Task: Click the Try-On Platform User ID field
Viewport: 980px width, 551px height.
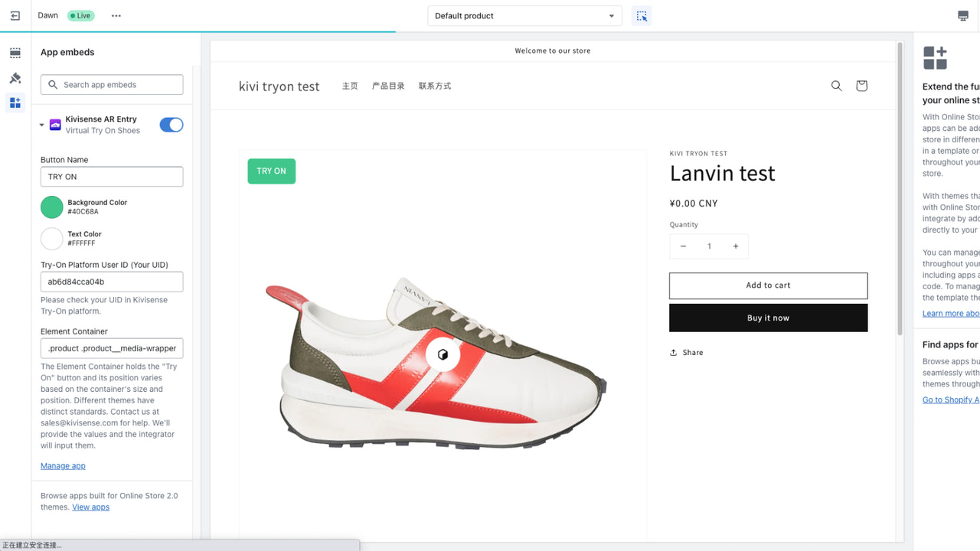Action: (112, 282)
